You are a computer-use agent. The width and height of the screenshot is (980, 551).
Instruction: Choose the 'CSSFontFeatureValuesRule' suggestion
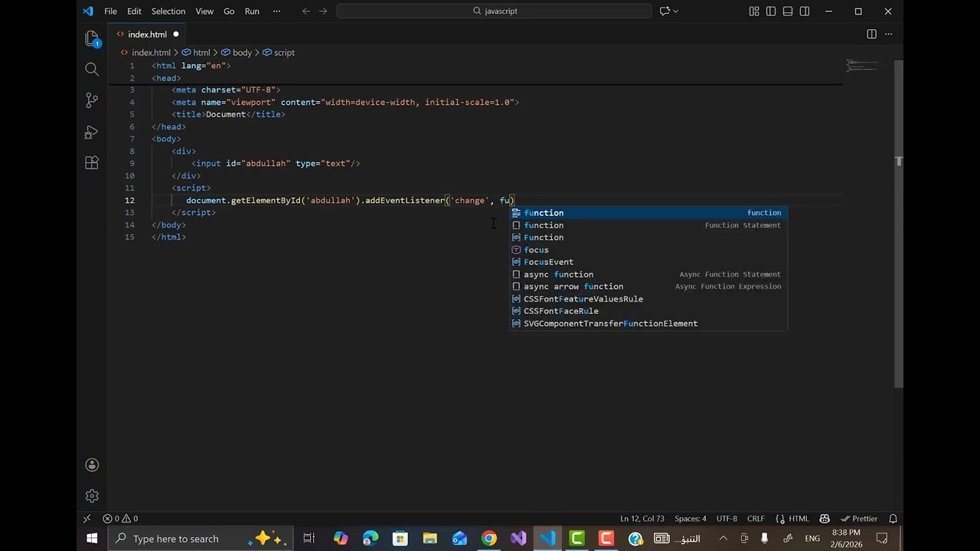click(x=648, y=298)
